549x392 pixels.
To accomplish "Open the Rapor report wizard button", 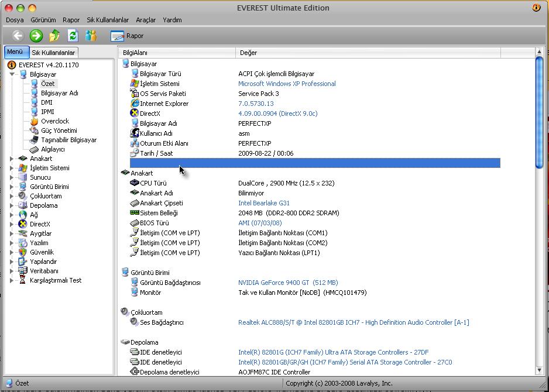I will [x=127, y=36].
